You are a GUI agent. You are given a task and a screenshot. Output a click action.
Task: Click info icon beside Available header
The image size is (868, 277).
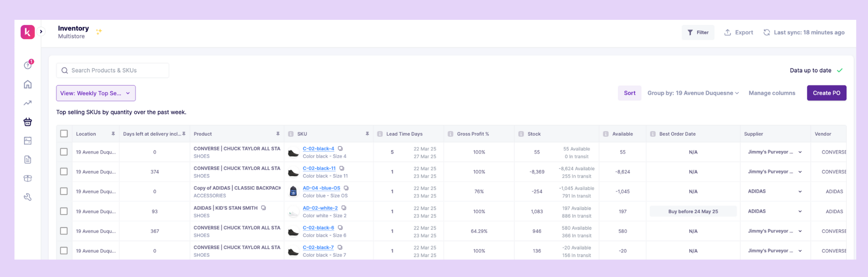[x=606, y=134]
